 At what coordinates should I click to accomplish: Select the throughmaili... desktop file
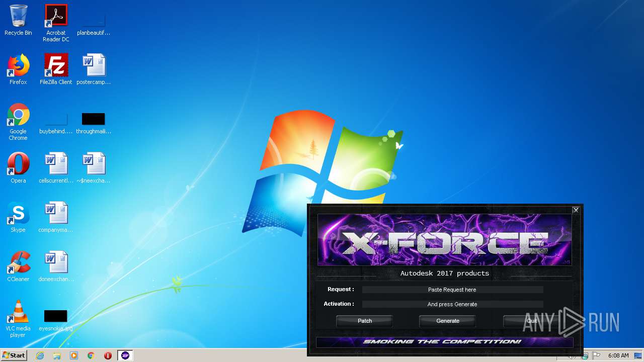click(94, 124)
